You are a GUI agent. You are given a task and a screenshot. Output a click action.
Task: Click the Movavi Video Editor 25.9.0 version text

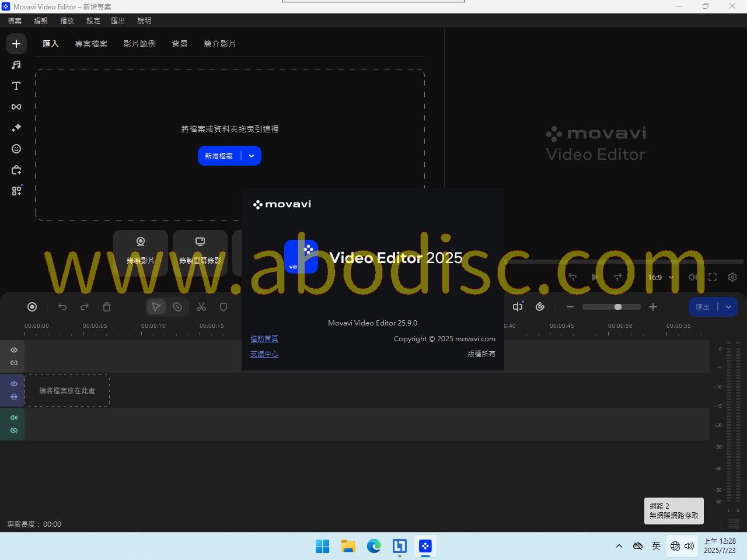click(x=372, y=323)
